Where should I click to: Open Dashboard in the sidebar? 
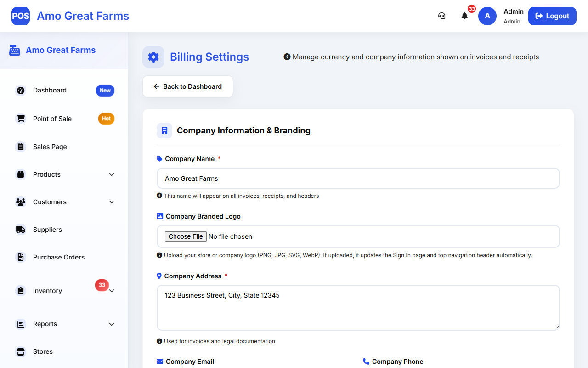(64, 91)
